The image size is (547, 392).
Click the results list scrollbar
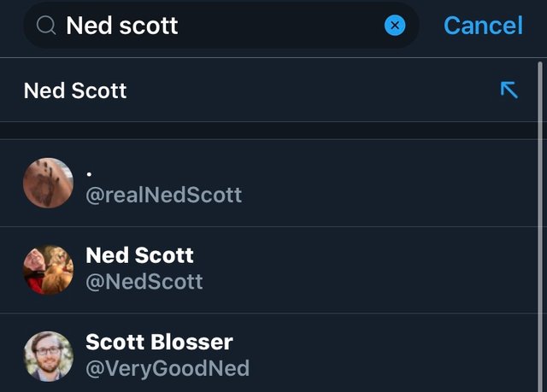[x=540, y=226]
